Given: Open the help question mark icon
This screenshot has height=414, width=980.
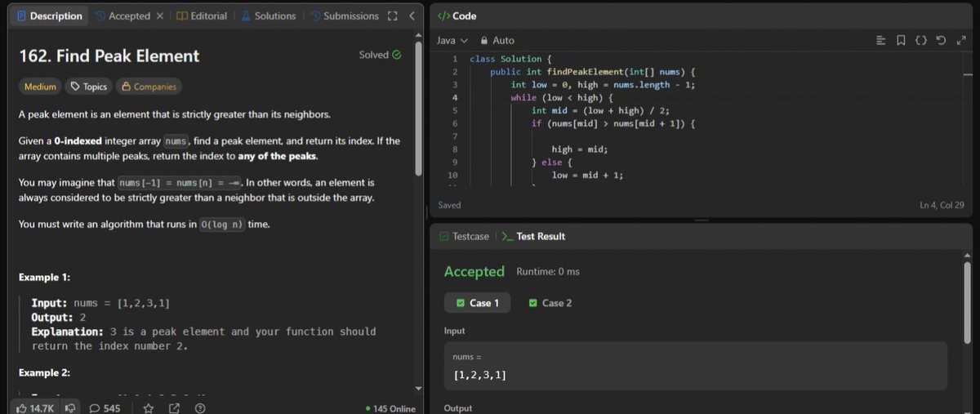Looking at the screenshot, I should pyautogui.click(x=200, y=407).
